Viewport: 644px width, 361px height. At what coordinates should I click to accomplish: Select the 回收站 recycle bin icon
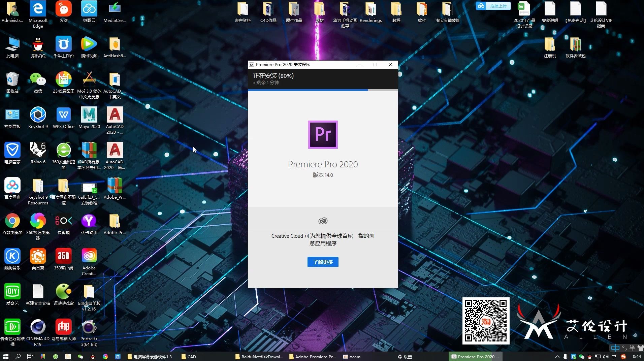coord(12,83)
